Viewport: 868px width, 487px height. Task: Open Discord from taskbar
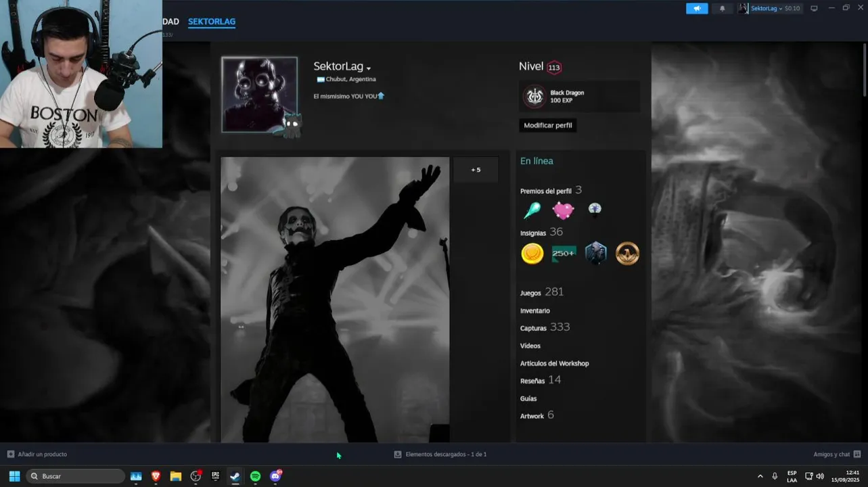[x=275, y=476]
